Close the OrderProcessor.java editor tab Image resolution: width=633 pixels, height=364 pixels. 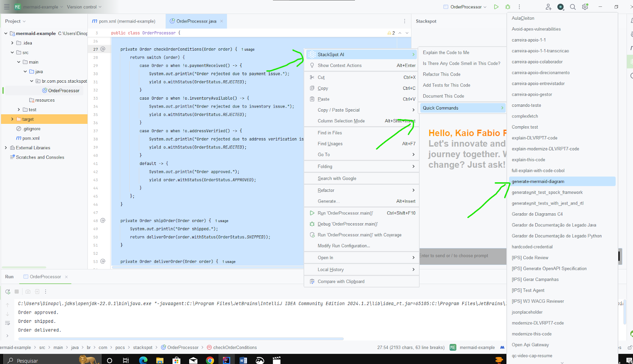222,21
